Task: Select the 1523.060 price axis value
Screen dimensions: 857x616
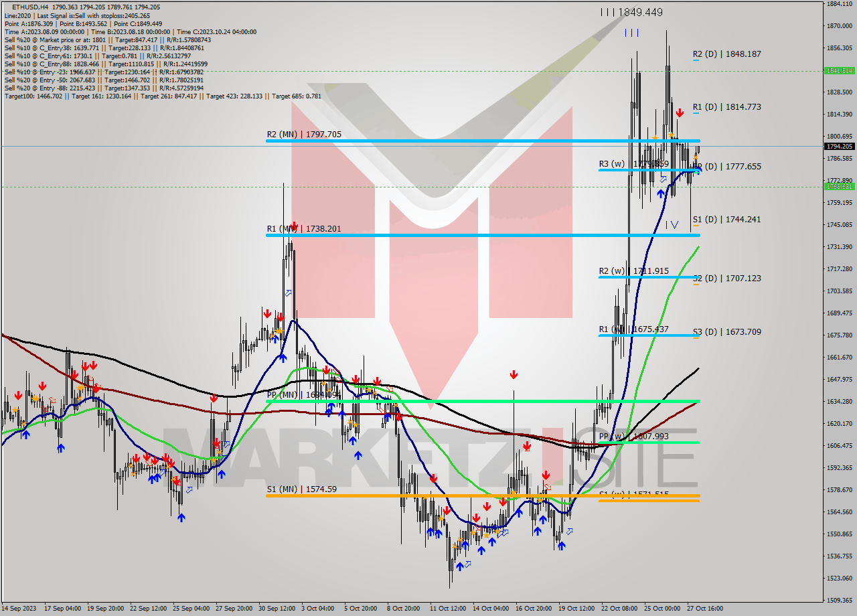Action: coord(839,578)
